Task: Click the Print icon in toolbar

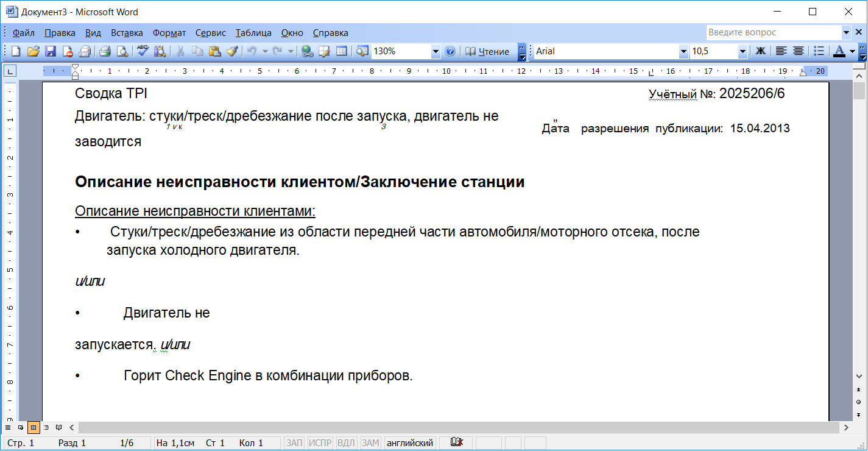Action: 105,52
